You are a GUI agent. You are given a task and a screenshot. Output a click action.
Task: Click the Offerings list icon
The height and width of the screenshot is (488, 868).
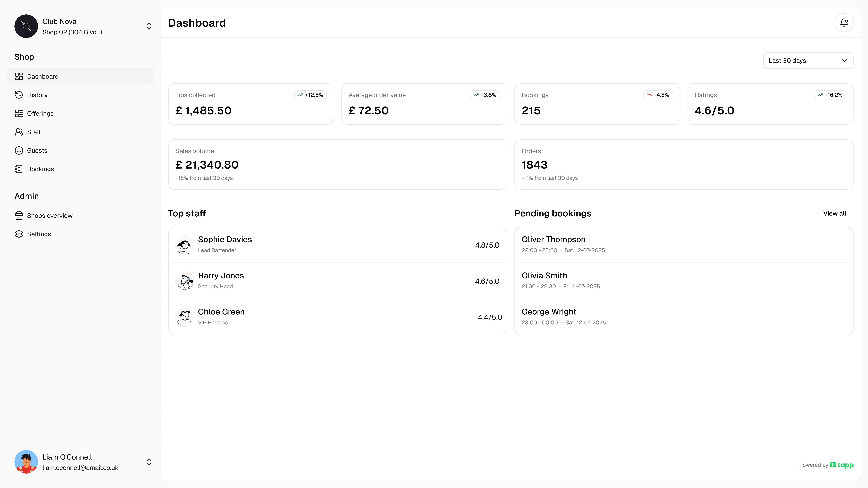click(x=19, y=114)
